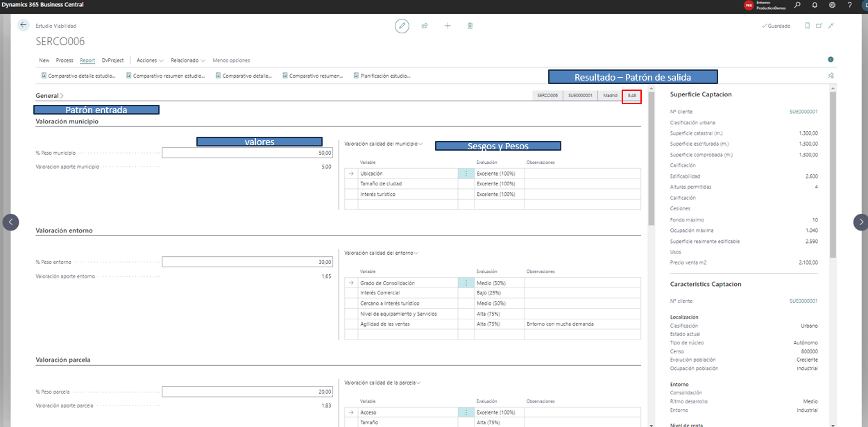
Task: Click Menos opciones
Action: [231, 60]
